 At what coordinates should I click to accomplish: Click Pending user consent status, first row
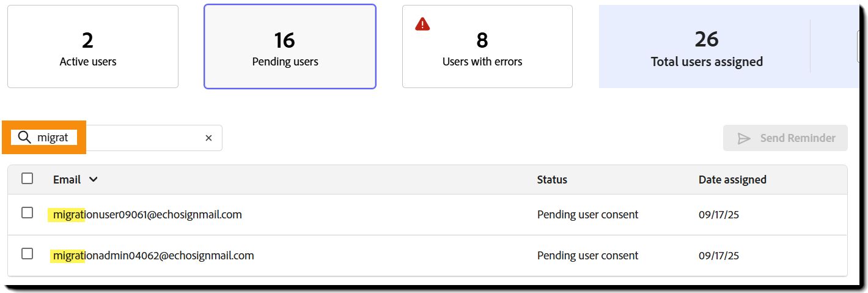(587, 215)
